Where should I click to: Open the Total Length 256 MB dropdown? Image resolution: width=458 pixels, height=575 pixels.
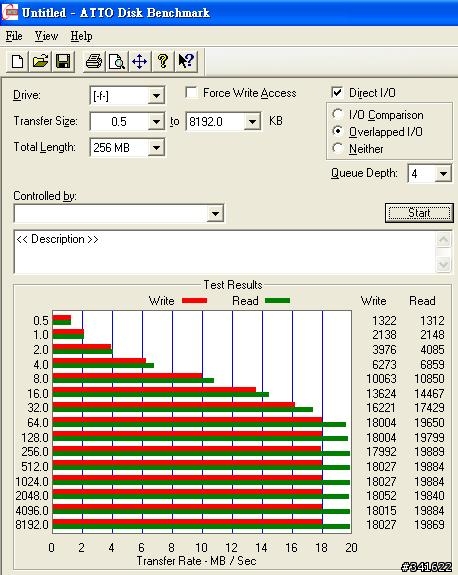pos(156,148)
